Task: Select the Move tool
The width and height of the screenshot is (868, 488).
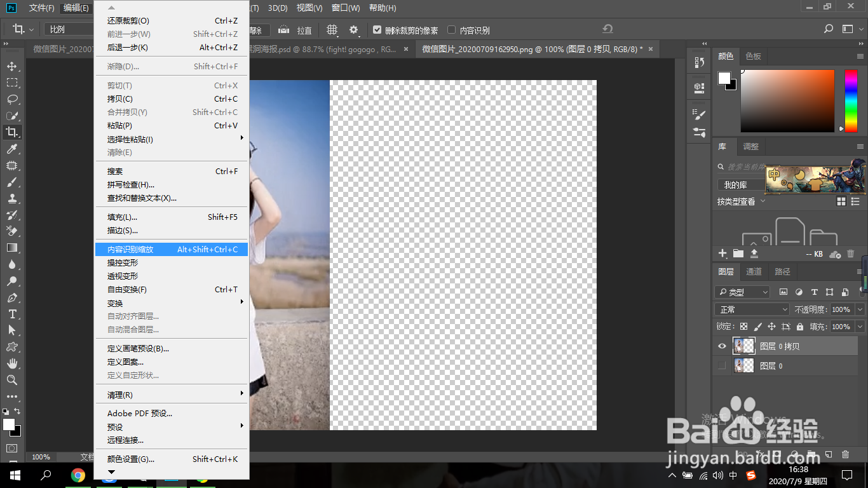Action: pyautogui.click(x=12, y=66)
